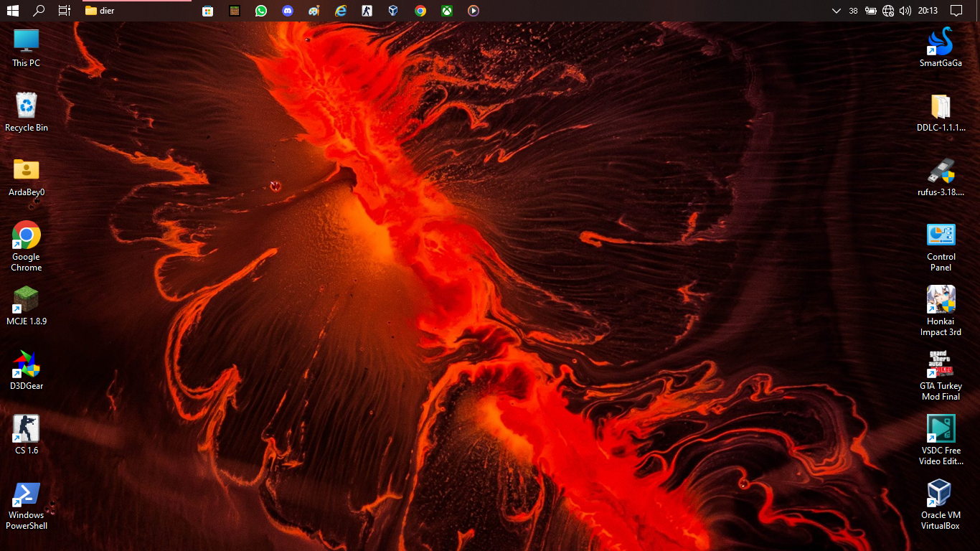Select the Honkai Impact 3rd shortcut

click(x=941, y=311)
